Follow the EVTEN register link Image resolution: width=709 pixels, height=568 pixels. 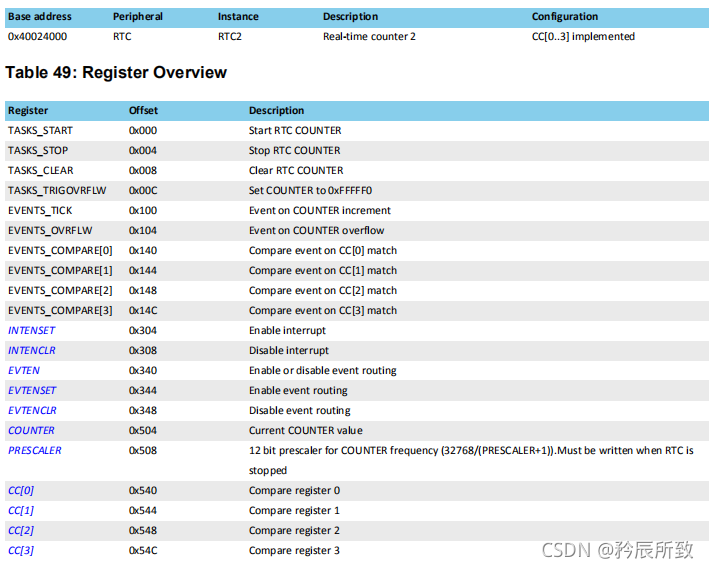tap(24, 370)
